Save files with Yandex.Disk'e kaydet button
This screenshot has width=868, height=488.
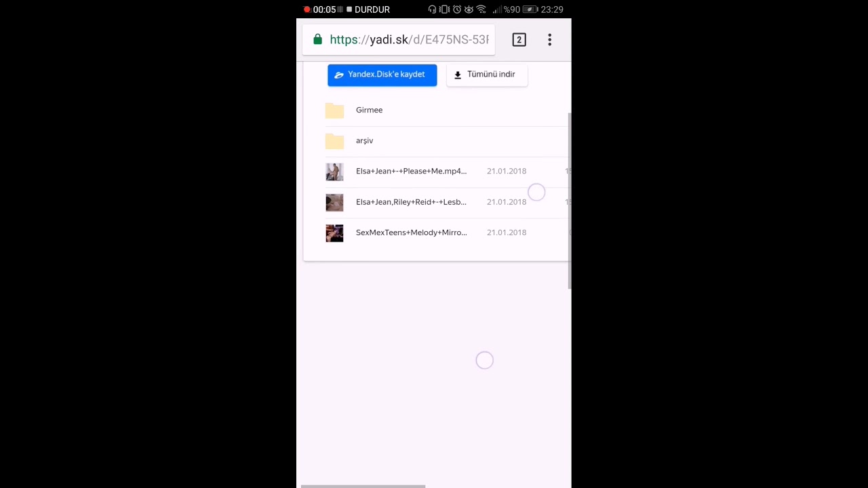pyautogui.click(x=382, y=75)
